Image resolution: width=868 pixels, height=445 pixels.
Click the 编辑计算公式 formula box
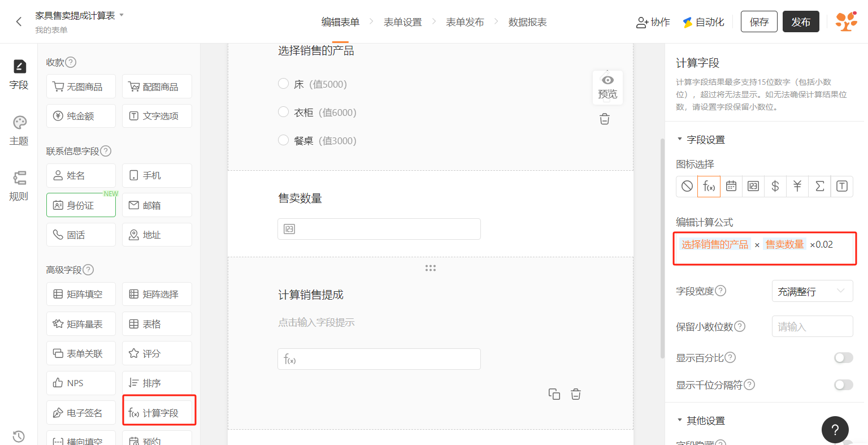click(x=765, y=248)
